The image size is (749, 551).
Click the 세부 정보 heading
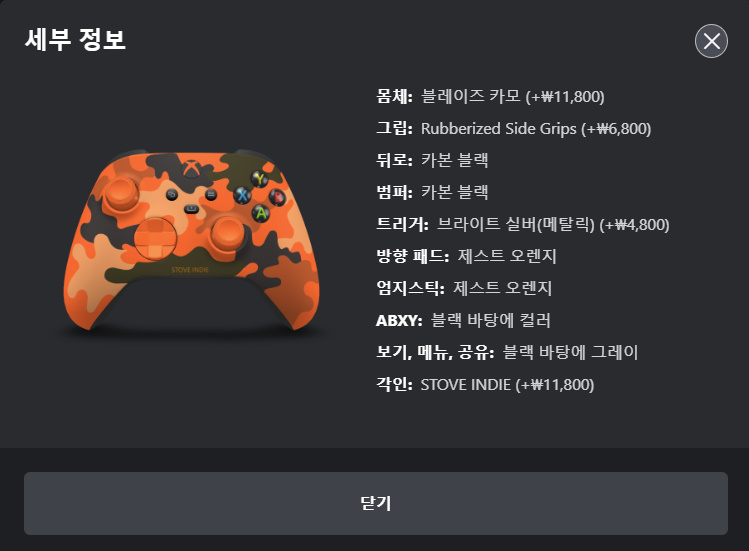click(x=75, y=39)
